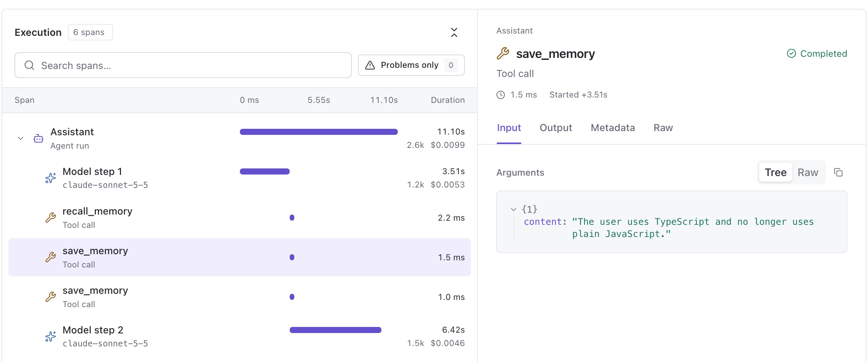Click the Span column header
The height and width of the screenshot is (362, 868).
tap(24, 100)
